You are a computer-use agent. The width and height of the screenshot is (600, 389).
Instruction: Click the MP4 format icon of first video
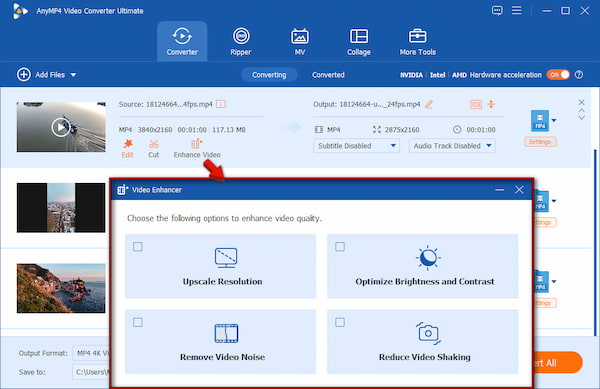[540, 120]
